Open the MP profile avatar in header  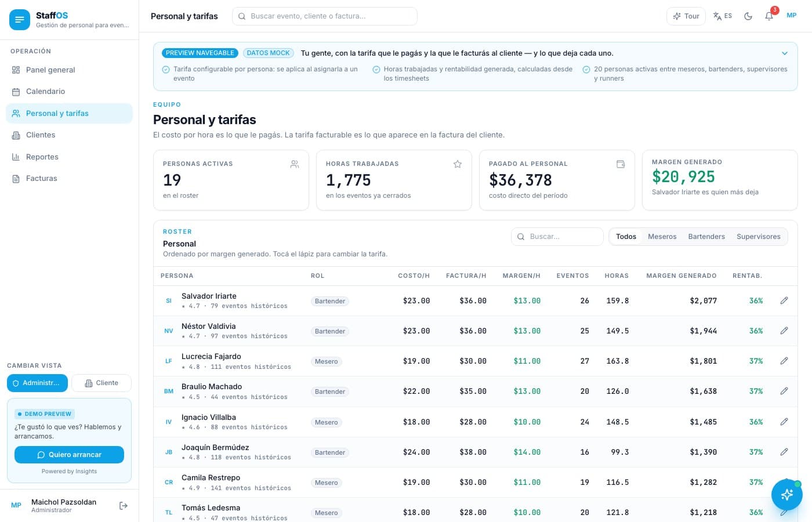pyautogui.click(x=792, y=16)
